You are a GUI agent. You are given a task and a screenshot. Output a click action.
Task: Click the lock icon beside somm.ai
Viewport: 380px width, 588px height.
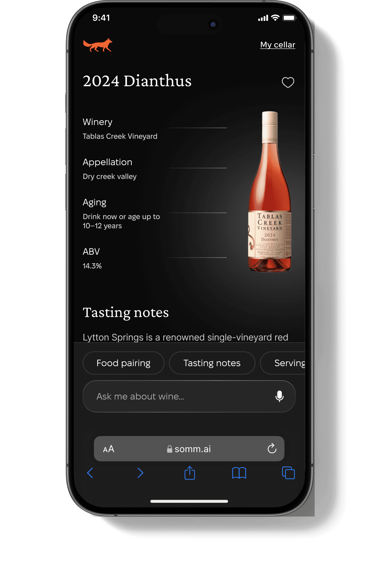(x=170, y=449)
